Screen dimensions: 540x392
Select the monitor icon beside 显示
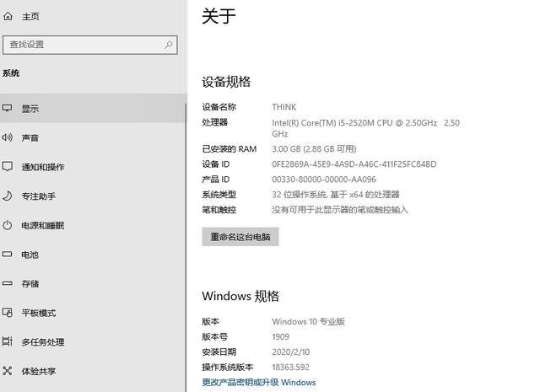tap(8, 109)
